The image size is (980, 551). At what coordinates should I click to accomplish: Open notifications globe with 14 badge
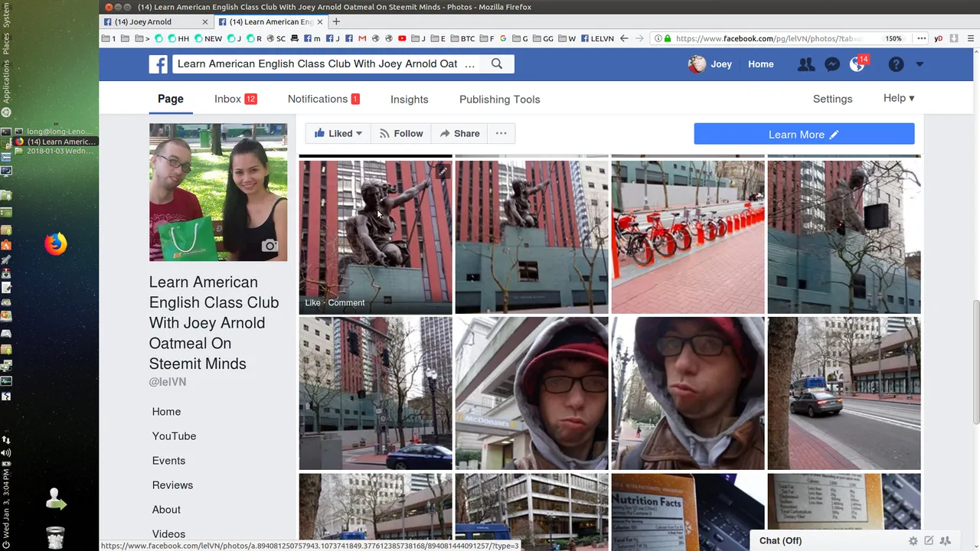point(857,65)
